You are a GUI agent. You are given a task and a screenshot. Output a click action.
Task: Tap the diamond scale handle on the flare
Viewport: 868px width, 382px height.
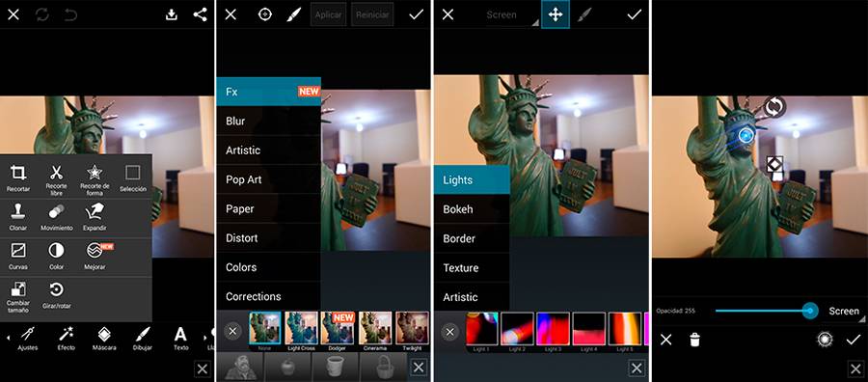click(x=774, y=164)
